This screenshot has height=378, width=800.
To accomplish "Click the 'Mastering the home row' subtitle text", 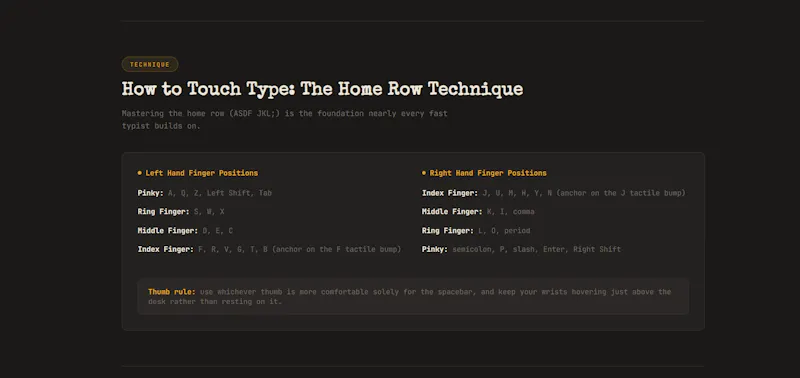I will click(x=285, y=119).
